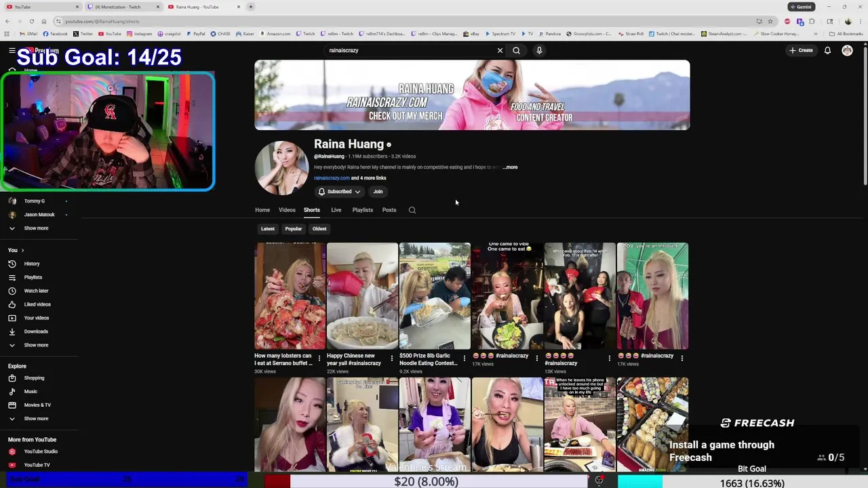This screenshot has width=868, height=488.
Task: Reload the page in Chrome
Action: click(x=31, y=21)
